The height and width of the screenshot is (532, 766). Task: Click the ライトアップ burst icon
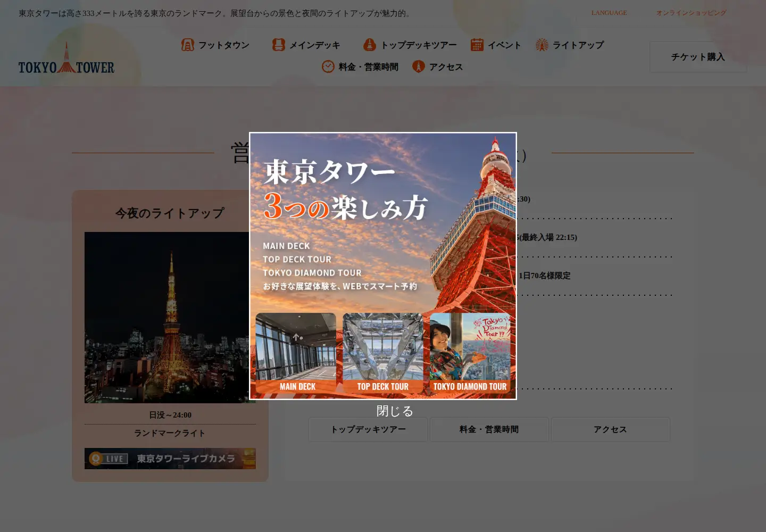click(542, 45)
